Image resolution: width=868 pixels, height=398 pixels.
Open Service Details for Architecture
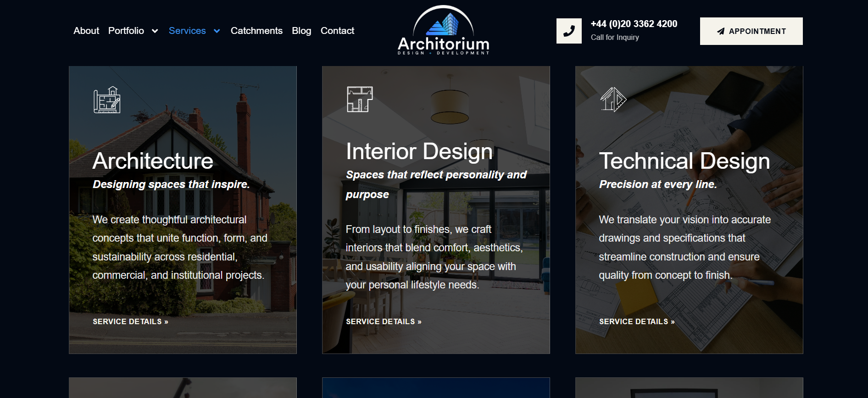point(130,321)
